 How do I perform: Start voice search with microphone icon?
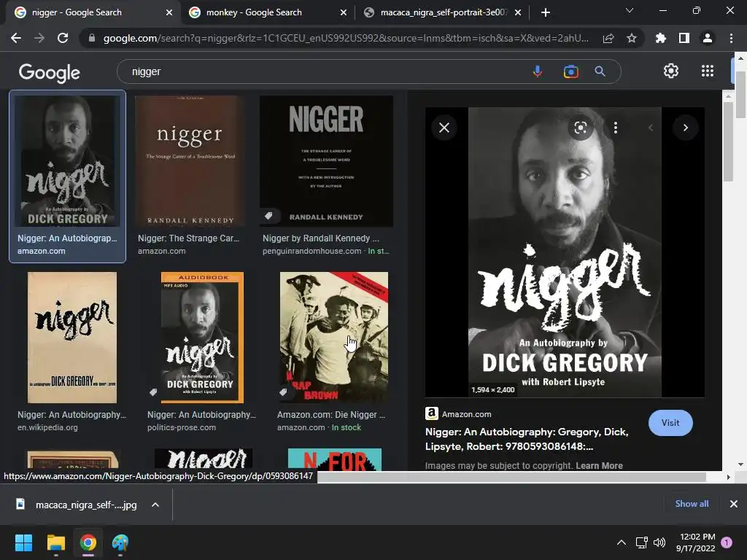pyautogui.click(x=538, y=71)
